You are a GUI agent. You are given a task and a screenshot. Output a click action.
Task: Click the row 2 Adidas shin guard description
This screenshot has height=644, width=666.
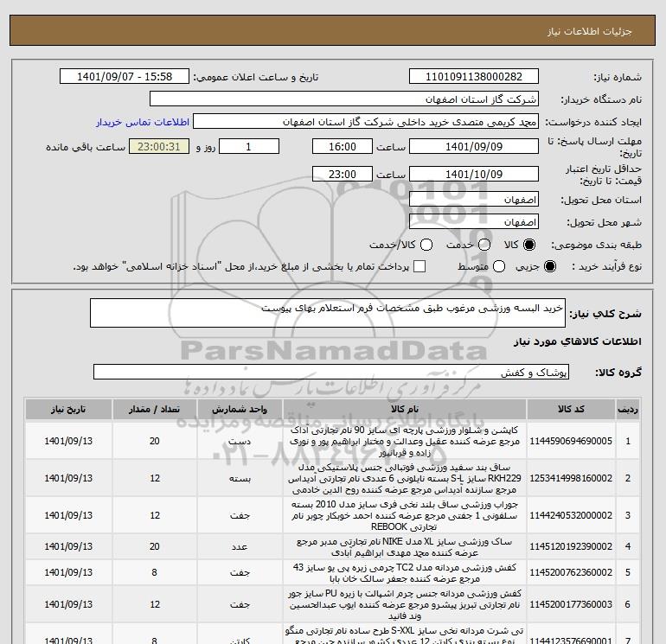point(405,478)
